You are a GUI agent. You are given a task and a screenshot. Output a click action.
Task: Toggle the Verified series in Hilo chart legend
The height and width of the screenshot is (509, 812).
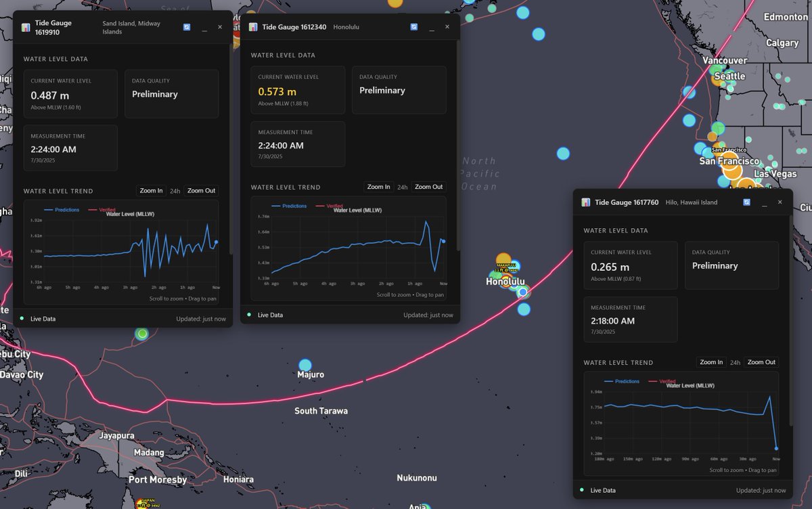pyautogui.click(x=661, y=381)
